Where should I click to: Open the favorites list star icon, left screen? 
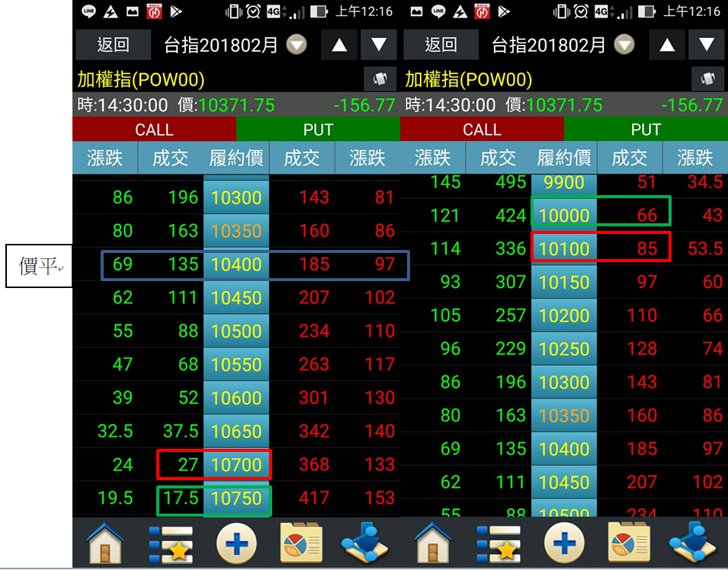171,544
